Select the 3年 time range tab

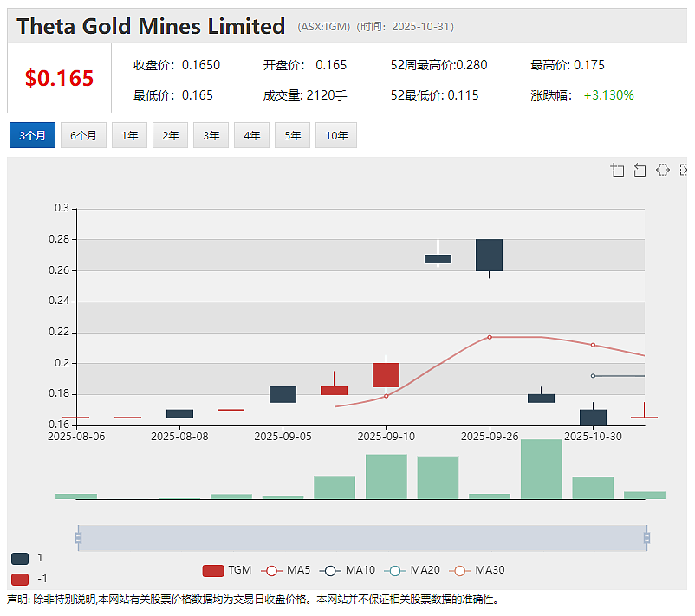[211, 135]
